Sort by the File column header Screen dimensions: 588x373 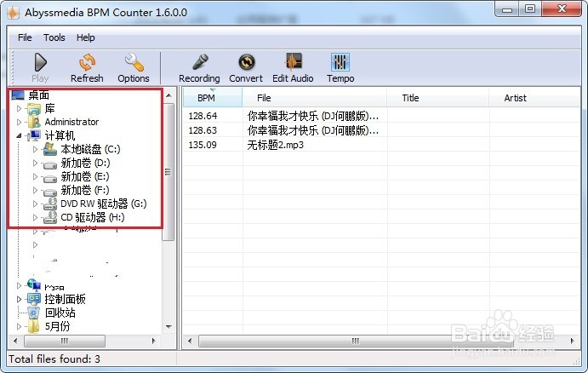[314, 98]
